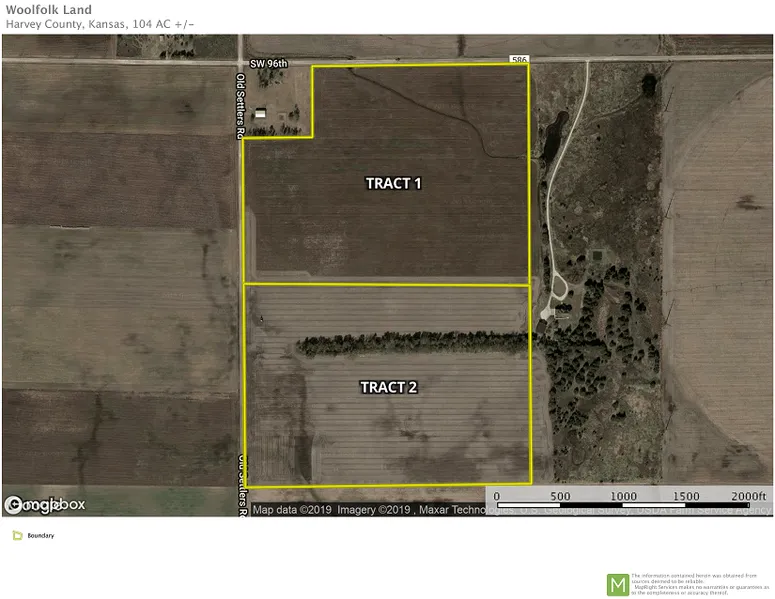Click the Boundary legend text
775x599 pixels.
point(41,536)
